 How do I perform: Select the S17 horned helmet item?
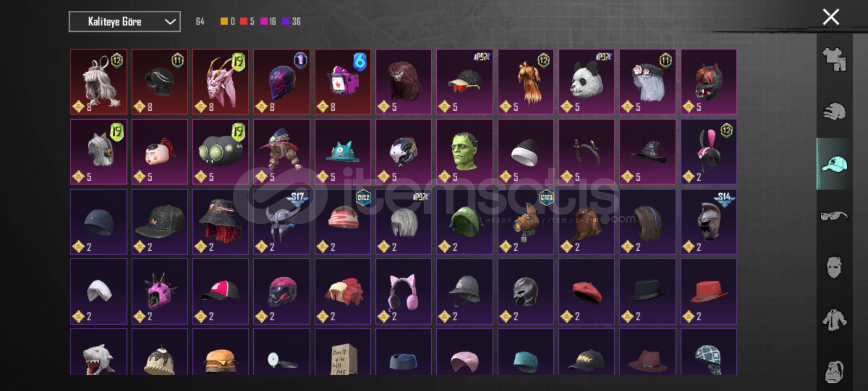282,222
